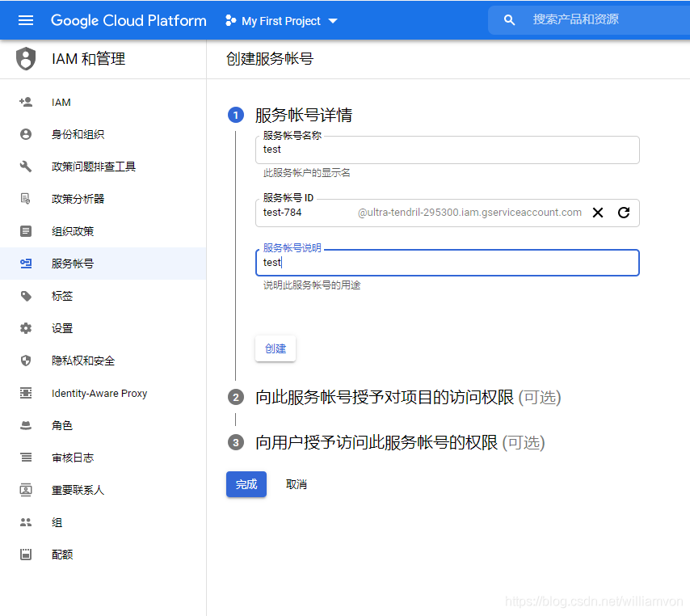Click the 组织政策 list icon
Screen dimensions: 690x616
click(x=26, y=231)
